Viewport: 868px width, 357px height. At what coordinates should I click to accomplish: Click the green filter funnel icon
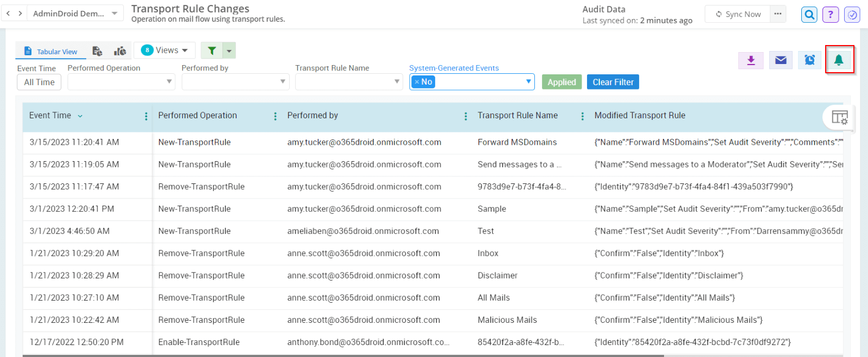click(212, 50)
